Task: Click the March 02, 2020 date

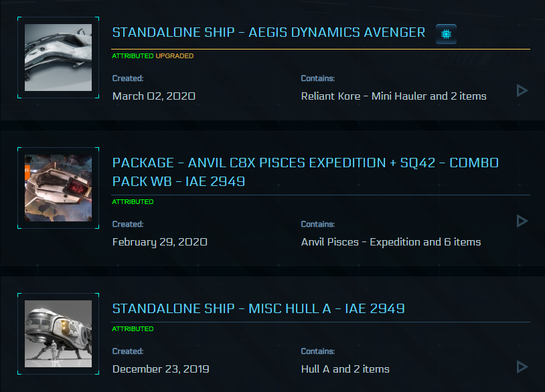Action: coord(154,96)
